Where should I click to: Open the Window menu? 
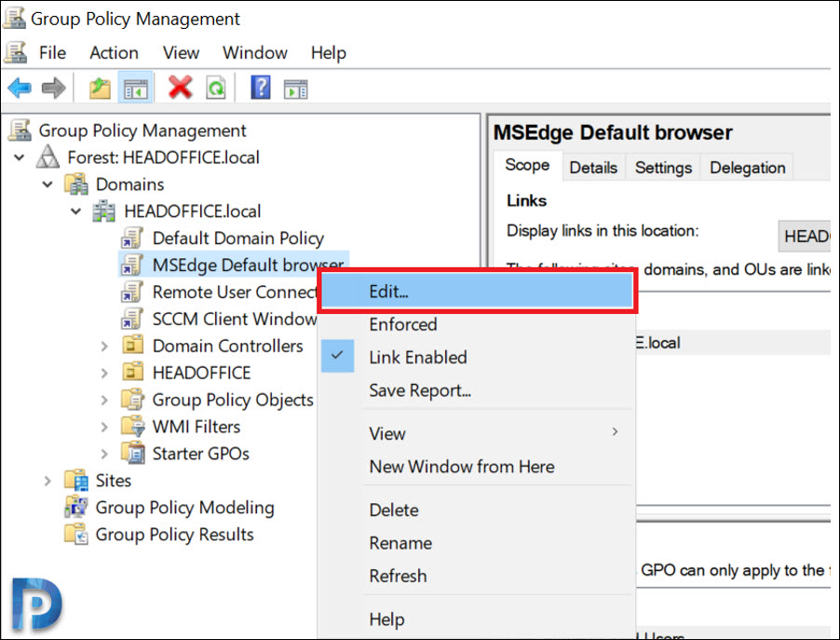coord(255,53)
